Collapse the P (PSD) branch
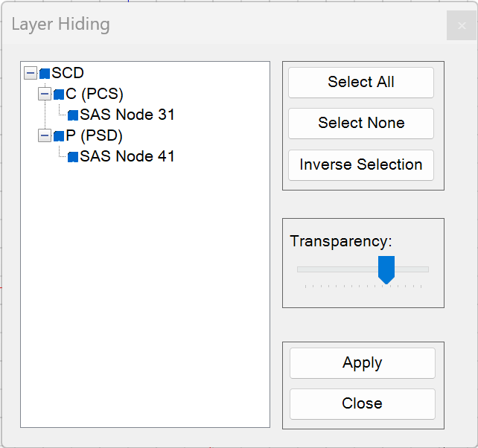This screenshot has height=448, width=478. (45, 135)
